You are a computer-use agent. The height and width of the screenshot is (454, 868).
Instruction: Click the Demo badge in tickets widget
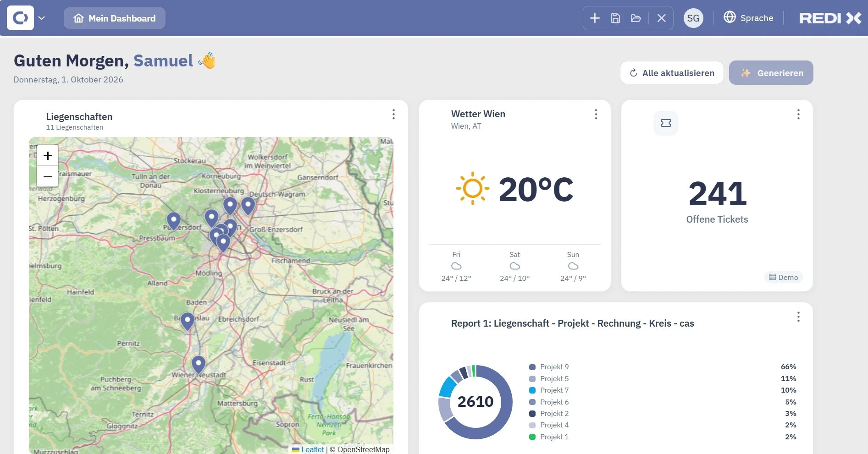[784, 277]
